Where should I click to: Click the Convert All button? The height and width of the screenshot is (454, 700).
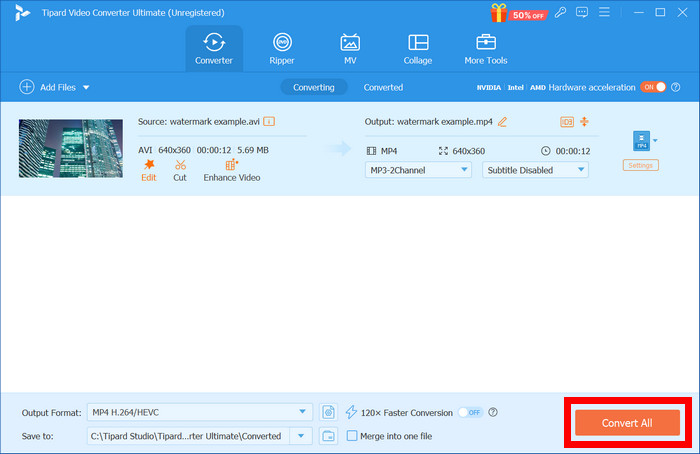(x=627, y=423)
